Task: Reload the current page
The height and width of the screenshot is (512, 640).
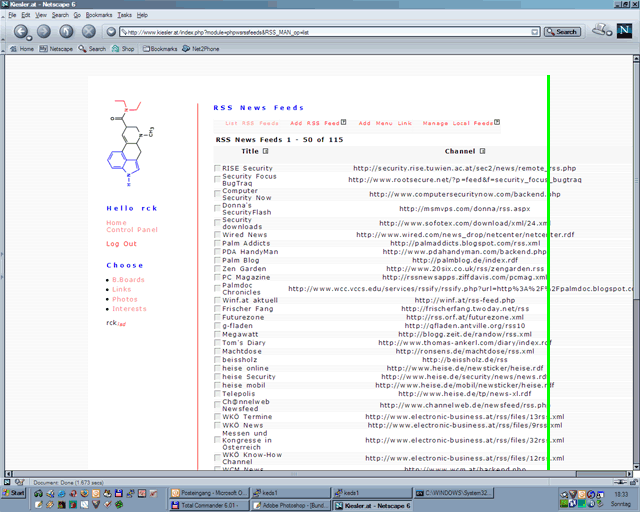Action: [x=65, y=31]
